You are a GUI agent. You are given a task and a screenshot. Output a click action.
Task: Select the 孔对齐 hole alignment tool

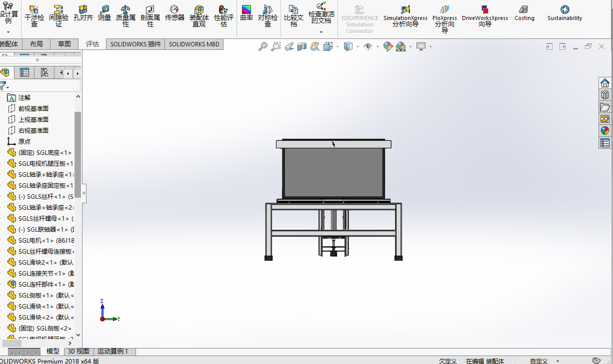(x=83, y=13)
